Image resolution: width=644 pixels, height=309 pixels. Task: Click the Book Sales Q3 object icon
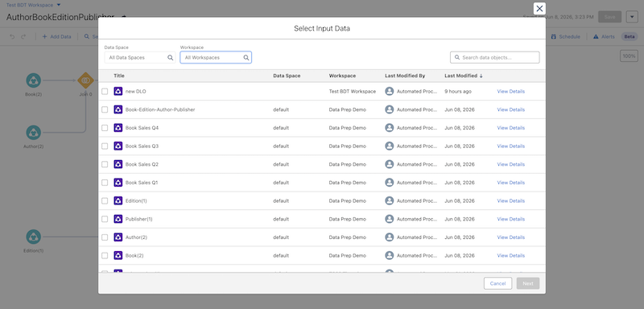tap(118, 146)
